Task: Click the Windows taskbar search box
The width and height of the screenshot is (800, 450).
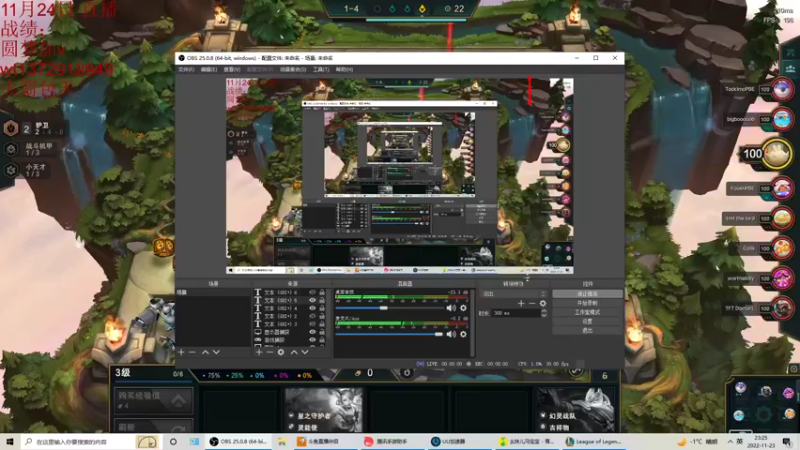Action: pos(89,441)
